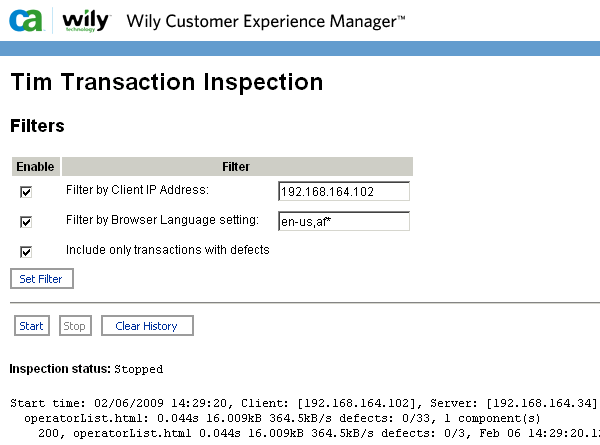Start the transaction inspection
This screenshot has height=445, width=600.
coord(31,326)
